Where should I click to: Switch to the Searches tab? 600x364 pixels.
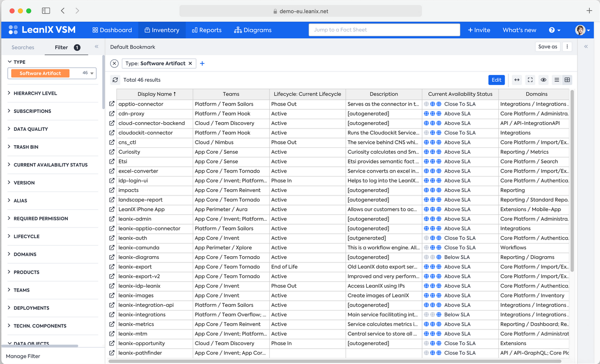coord(23,47)
